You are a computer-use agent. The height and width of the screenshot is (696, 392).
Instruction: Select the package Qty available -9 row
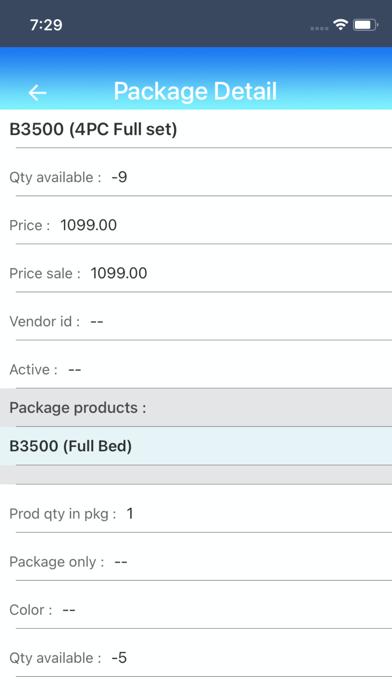click(196, 177)
